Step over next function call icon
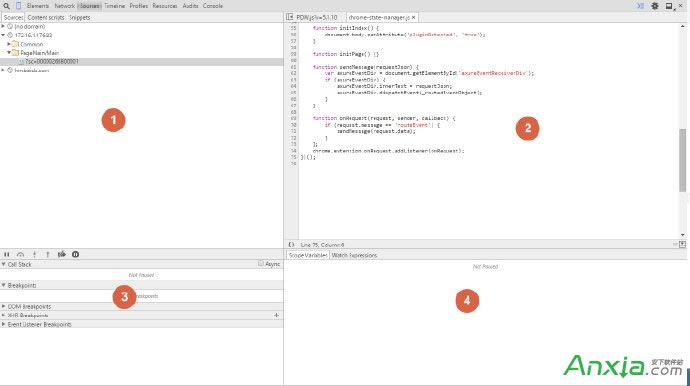The height and width of the screenshot is (386, 690). pos(20,254)
